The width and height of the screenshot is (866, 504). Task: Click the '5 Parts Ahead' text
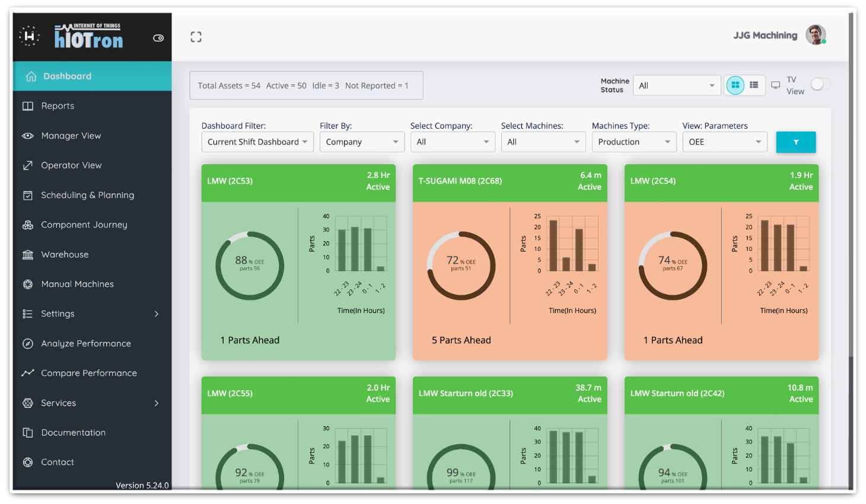[x=461, y=340]
